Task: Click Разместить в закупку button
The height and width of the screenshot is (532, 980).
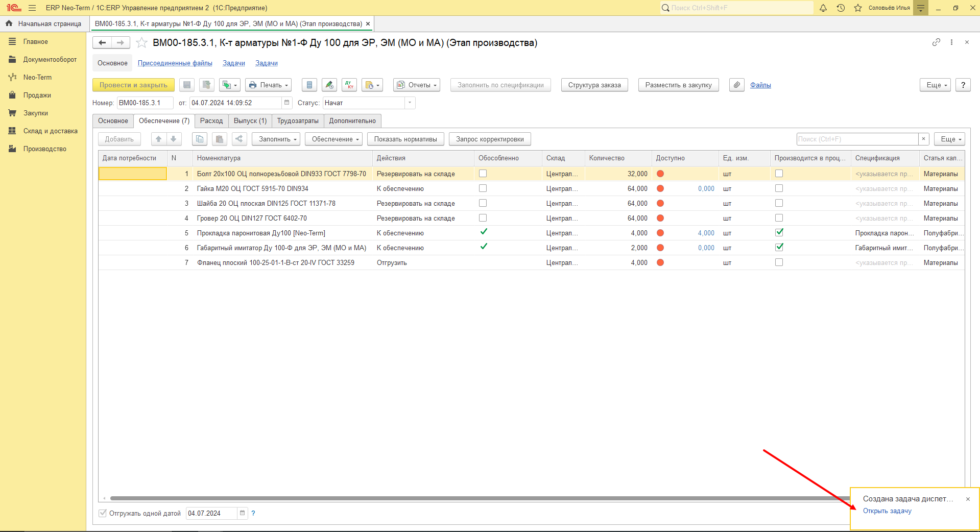Action: point(679,85)
